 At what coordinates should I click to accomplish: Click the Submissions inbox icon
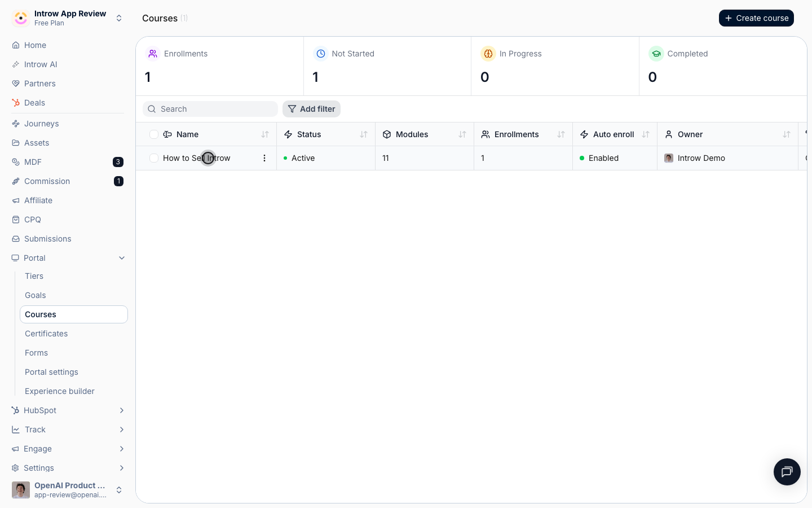(16, 239)
